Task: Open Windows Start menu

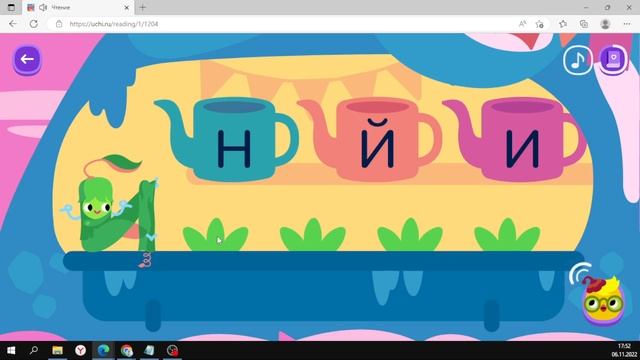Action: coord(11,350)
